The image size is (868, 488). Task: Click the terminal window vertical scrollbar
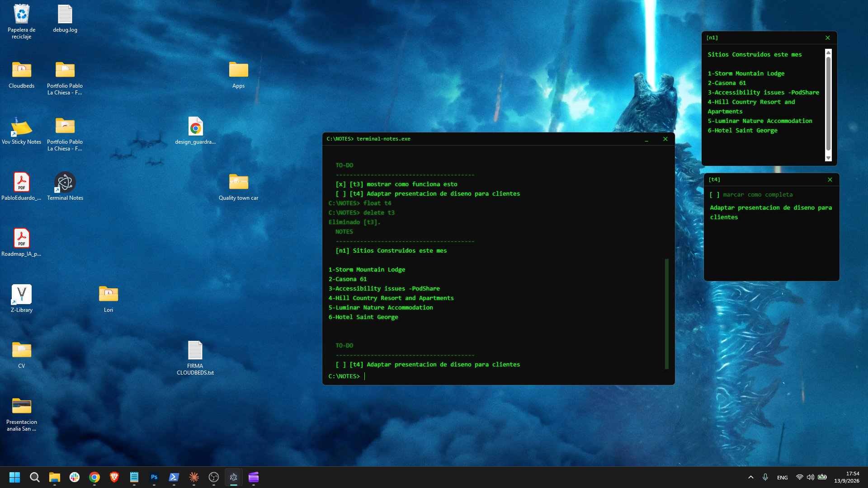667,314
